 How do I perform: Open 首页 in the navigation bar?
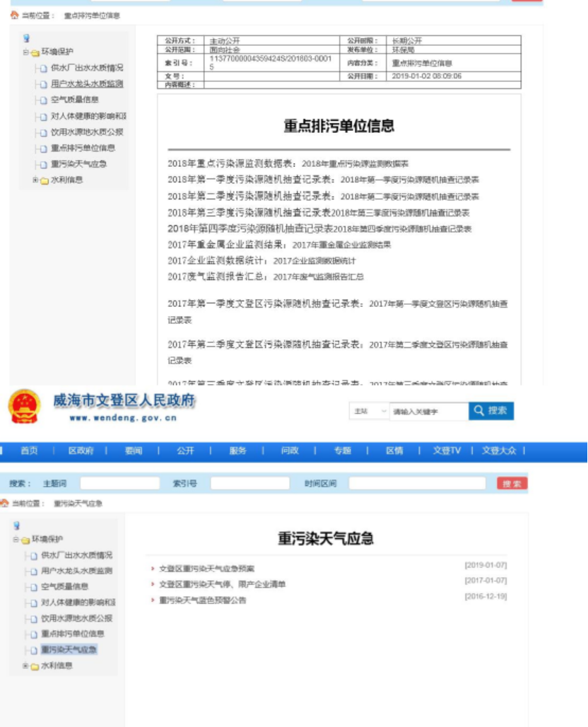pos(29,451)
